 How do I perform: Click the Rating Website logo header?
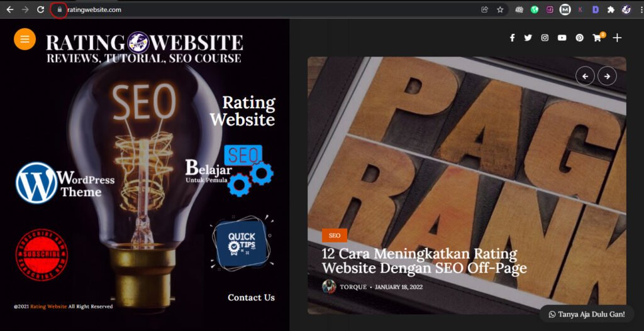point(144,48)
